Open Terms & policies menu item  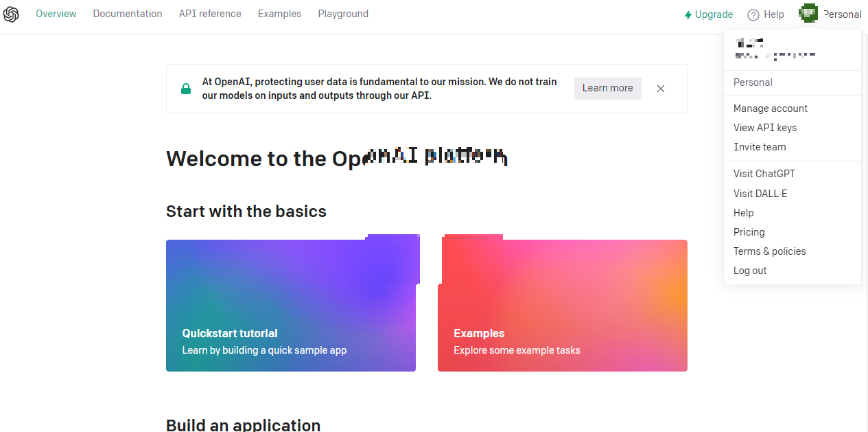coord(770,251)
